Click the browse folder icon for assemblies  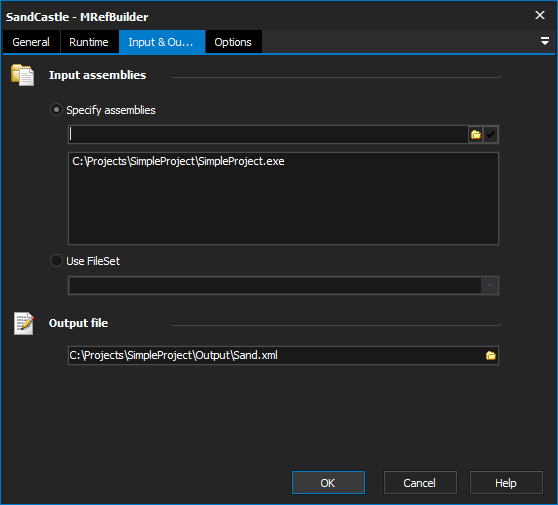(475, 135)
